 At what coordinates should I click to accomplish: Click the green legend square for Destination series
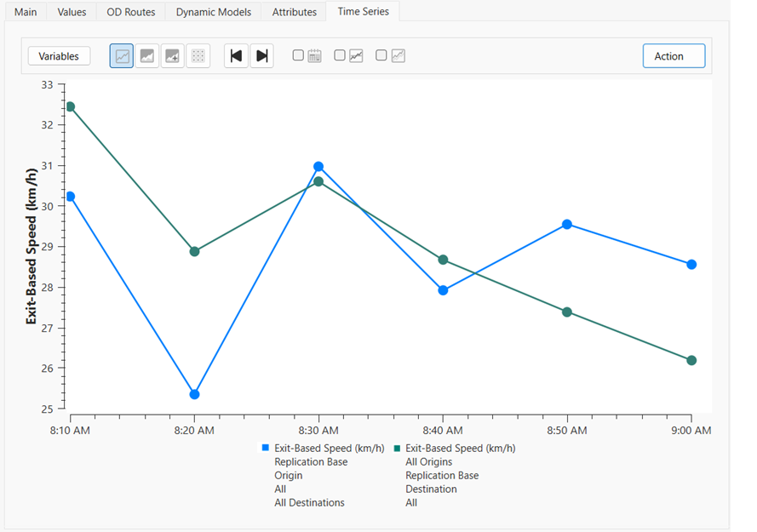[x=397, y=448]
